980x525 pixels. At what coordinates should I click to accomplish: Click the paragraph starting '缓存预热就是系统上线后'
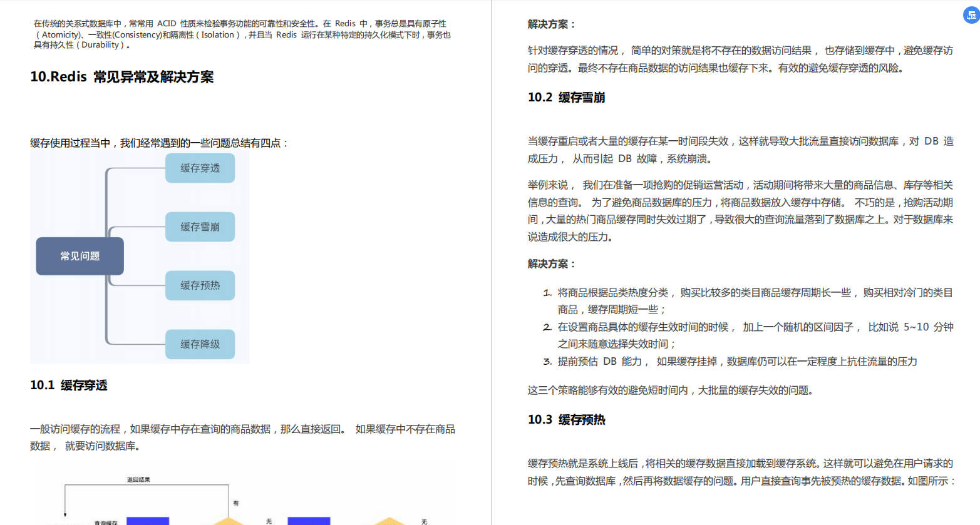(741, 472)
